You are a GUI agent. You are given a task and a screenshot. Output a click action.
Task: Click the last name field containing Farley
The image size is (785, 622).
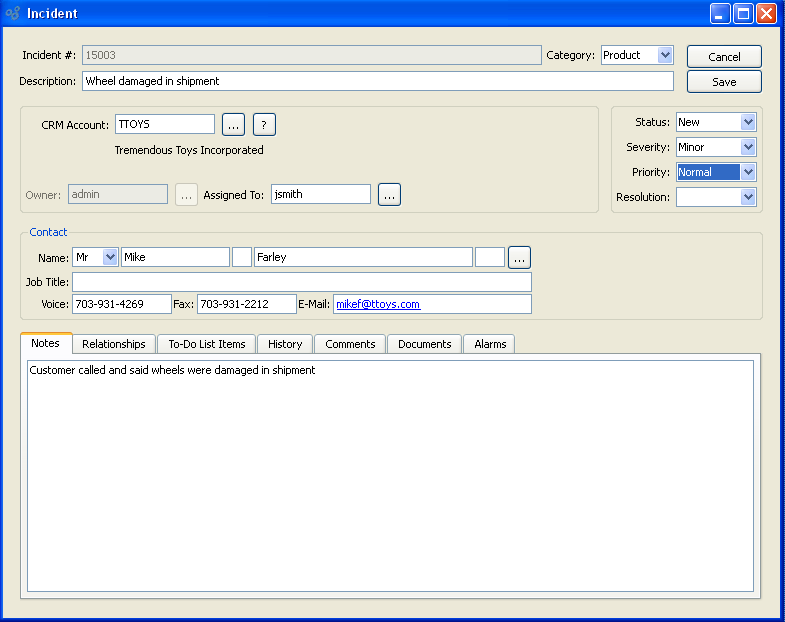pyautogui.click(x=363, y=257)
